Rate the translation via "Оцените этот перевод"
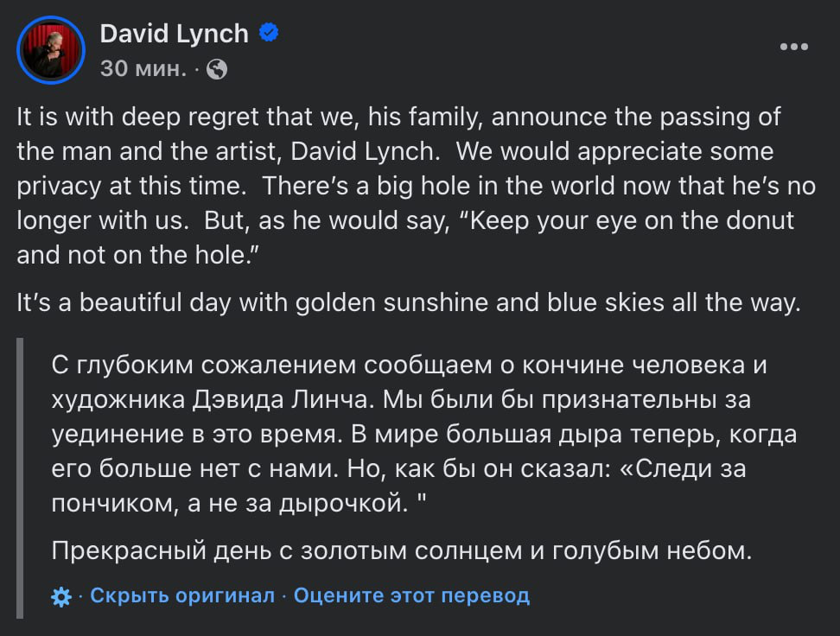The image size is (840, 636). (411, 595)
